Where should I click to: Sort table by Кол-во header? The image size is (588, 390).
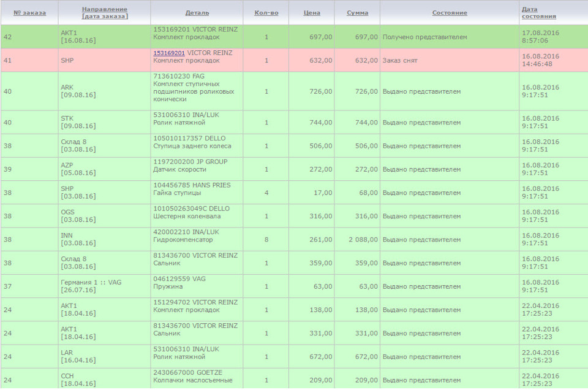[x=266, y=13]
